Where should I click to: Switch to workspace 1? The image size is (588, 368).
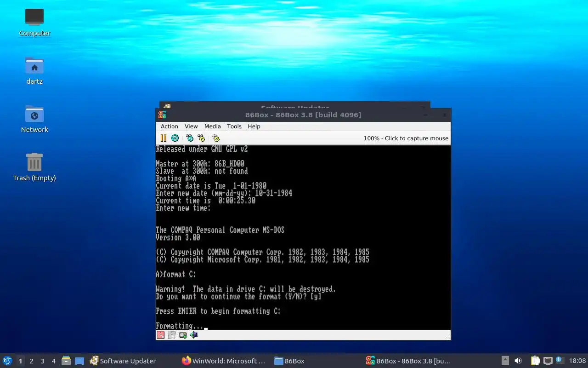[x=20, y=361]
